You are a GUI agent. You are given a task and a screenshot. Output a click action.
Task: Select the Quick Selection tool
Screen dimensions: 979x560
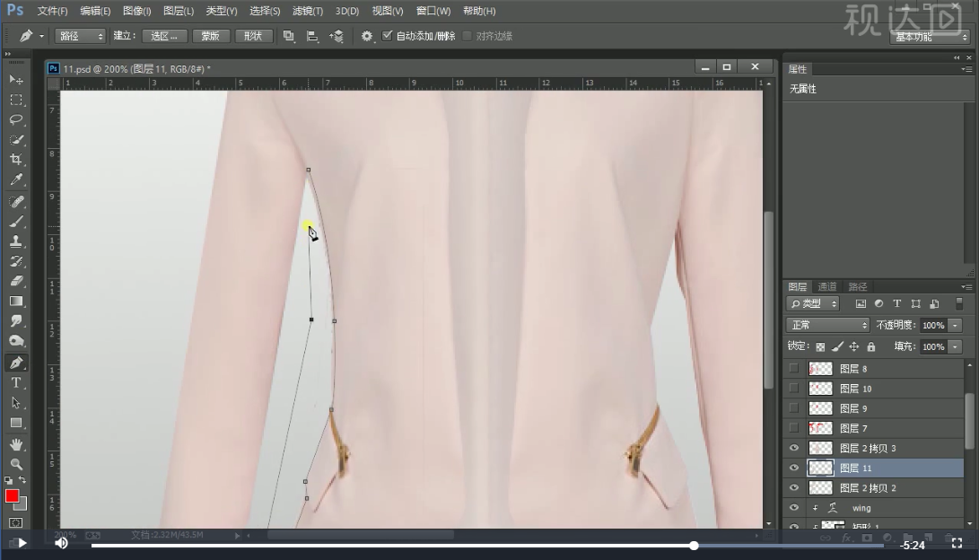(16, 140)
